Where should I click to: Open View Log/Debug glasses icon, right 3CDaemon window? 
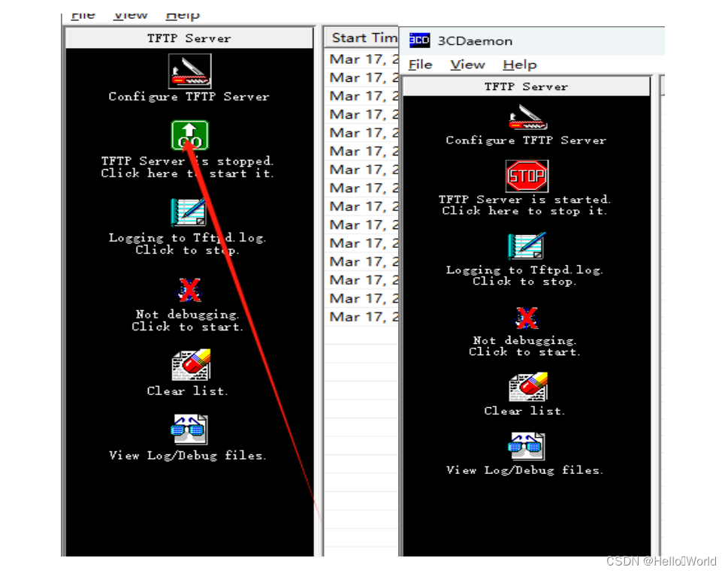(527, 446)
